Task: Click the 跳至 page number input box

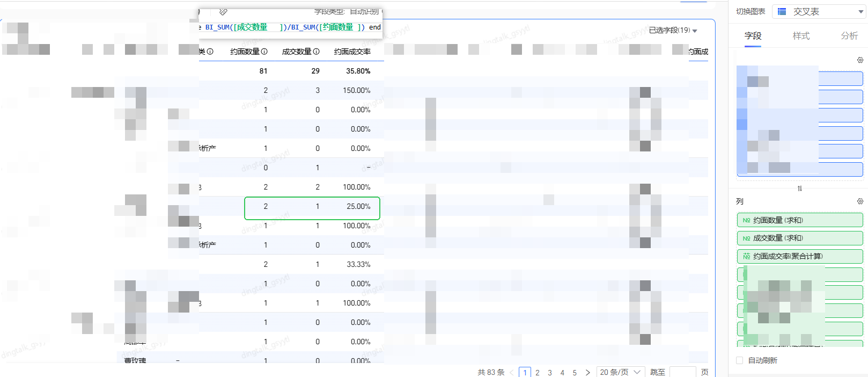Action: [682, 372]
